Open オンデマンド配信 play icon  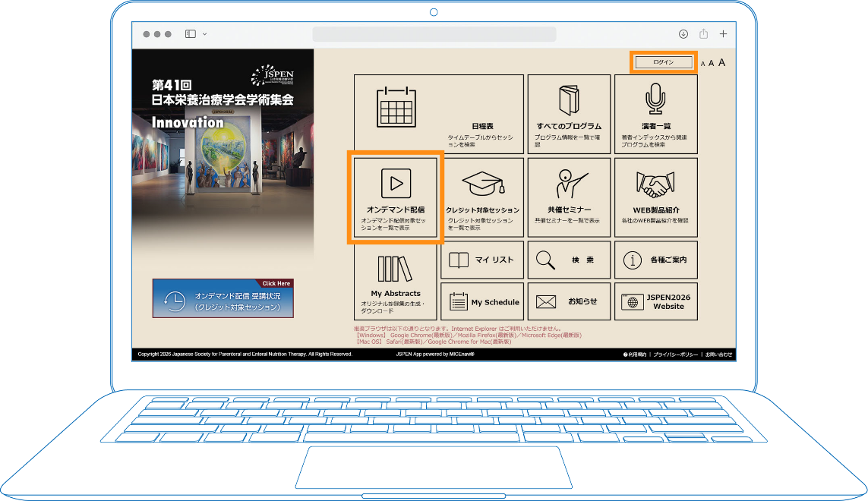pos(395,183)
